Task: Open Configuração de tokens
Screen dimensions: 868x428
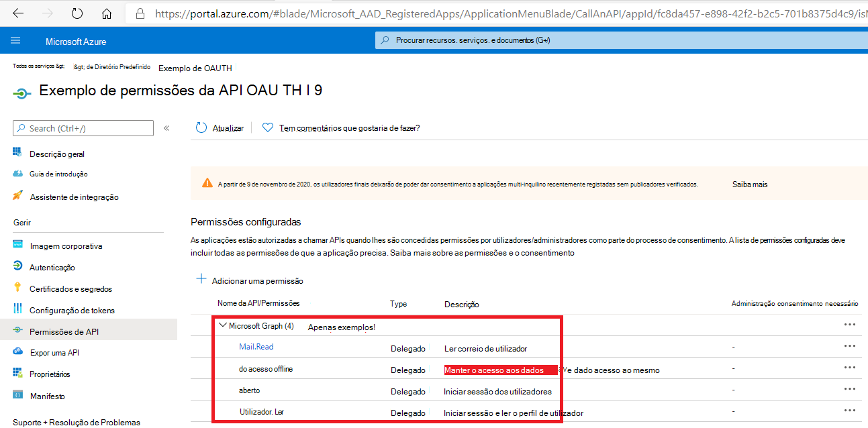Action: coord(72,310)
